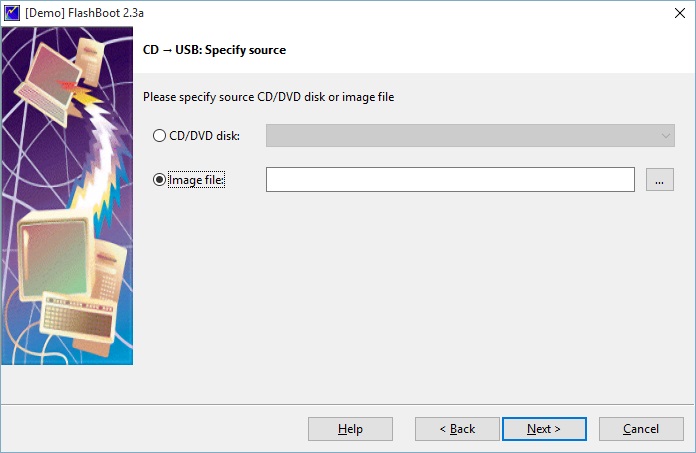Open Help for this wizard step
Screen dimensions: 696x453
point(350,429)
